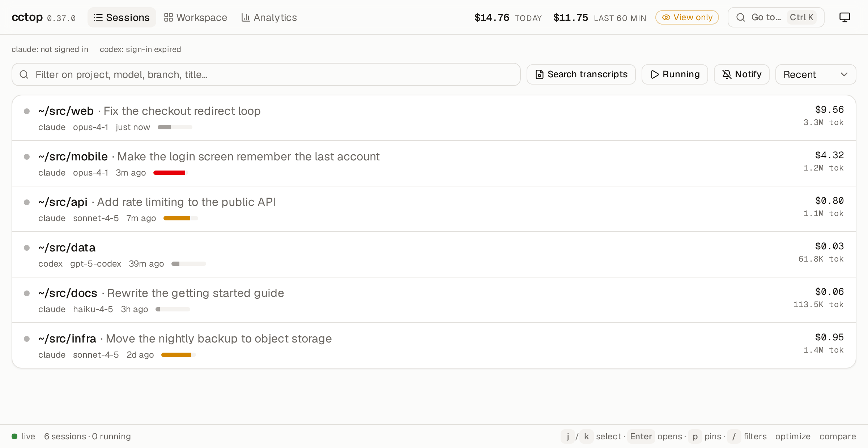This screenshot has width=868, height=448.
Task: Click the Search transcripts button
Action: point(581,74)
